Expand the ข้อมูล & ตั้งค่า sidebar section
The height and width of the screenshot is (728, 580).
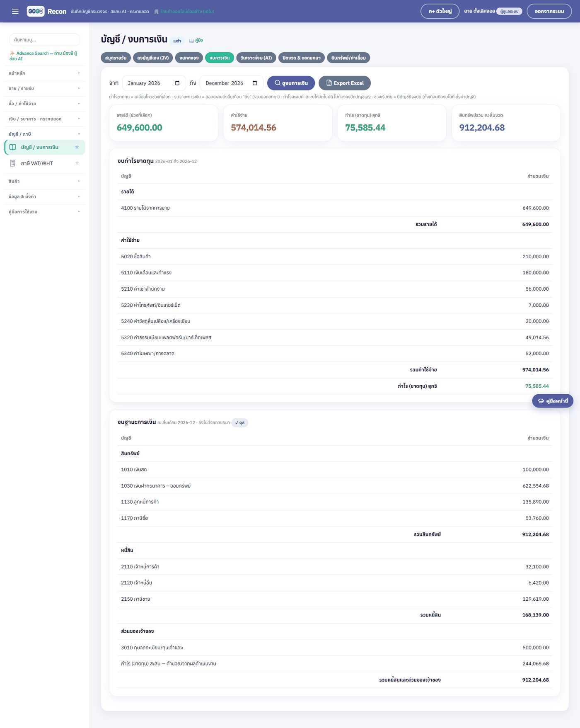(x=45, y=197)
